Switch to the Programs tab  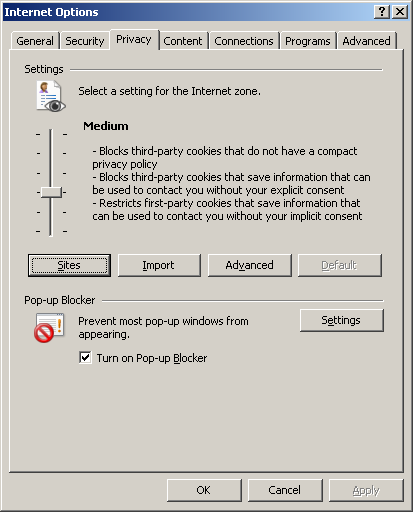click(308, 41)
